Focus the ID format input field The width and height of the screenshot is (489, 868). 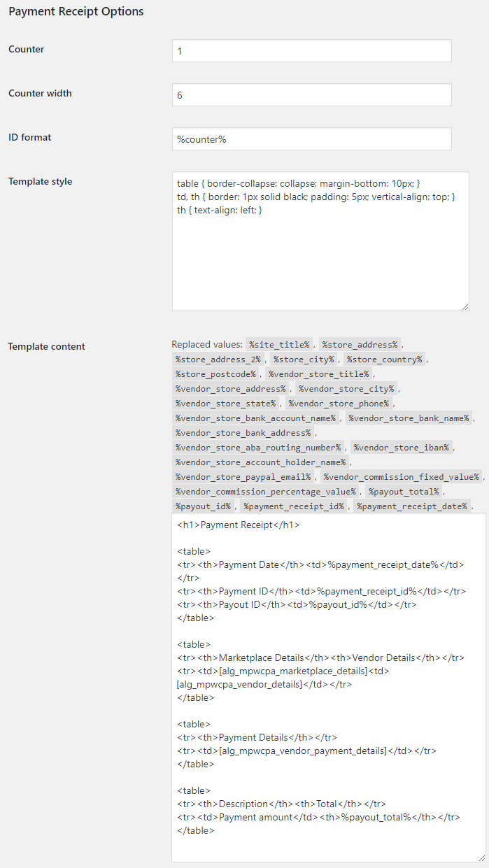pos(312,139)
